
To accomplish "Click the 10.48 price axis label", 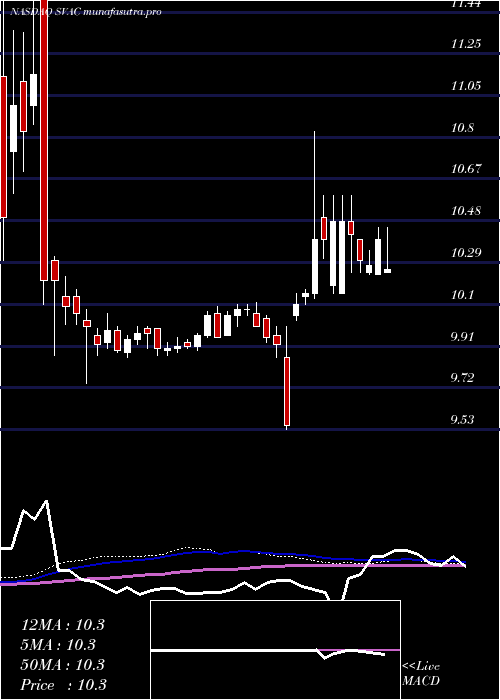I will (x=466, y=211).
